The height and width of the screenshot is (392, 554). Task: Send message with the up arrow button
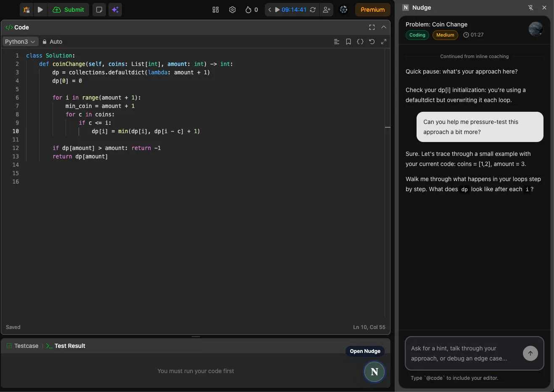(x=530, y=353)
